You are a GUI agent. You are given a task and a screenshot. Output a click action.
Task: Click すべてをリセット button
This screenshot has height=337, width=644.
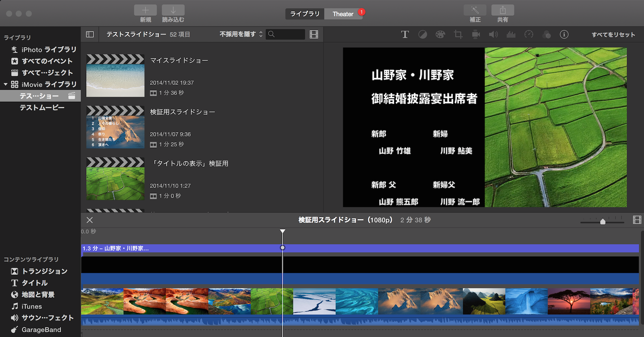coord(613,35)
